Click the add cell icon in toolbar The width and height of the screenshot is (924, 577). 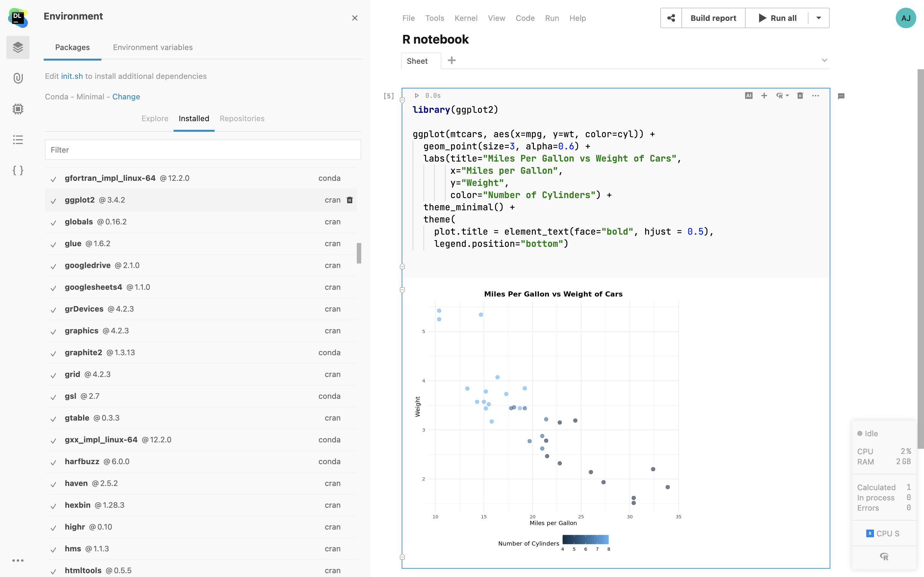point(764,96)
